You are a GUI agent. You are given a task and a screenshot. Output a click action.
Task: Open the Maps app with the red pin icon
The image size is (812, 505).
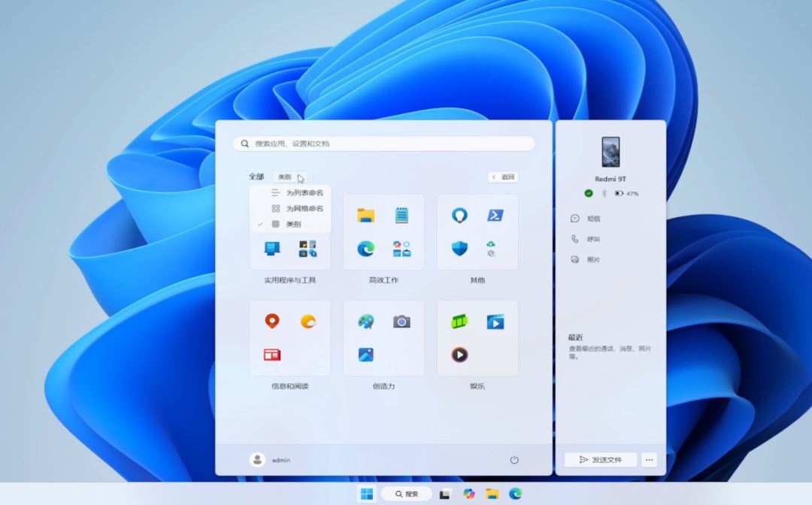pyautogui.click(x=272, y=322)
